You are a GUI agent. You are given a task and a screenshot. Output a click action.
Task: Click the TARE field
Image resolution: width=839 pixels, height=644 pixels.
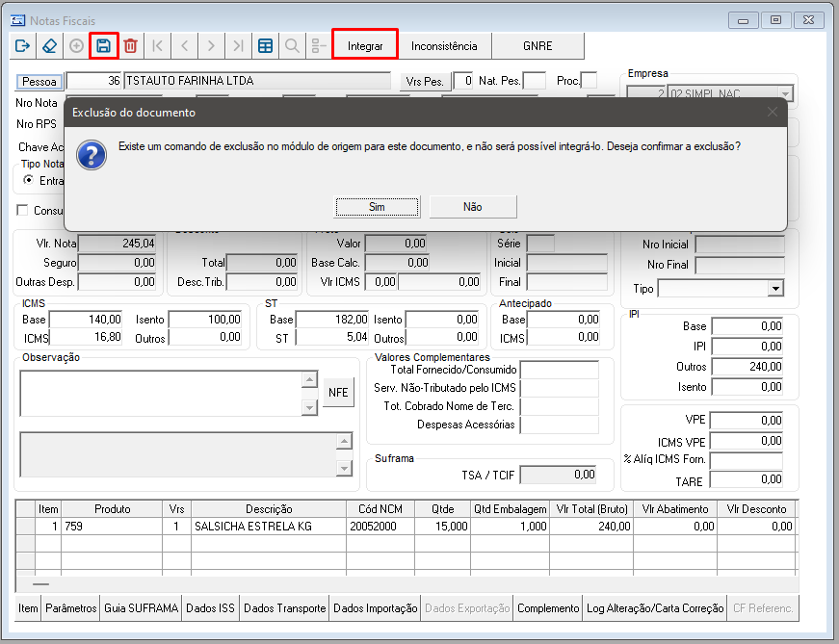(747, 479)
